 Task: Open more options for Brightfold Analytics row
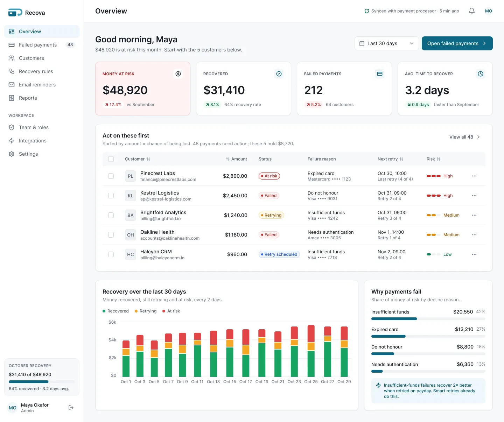click(474, 215)
